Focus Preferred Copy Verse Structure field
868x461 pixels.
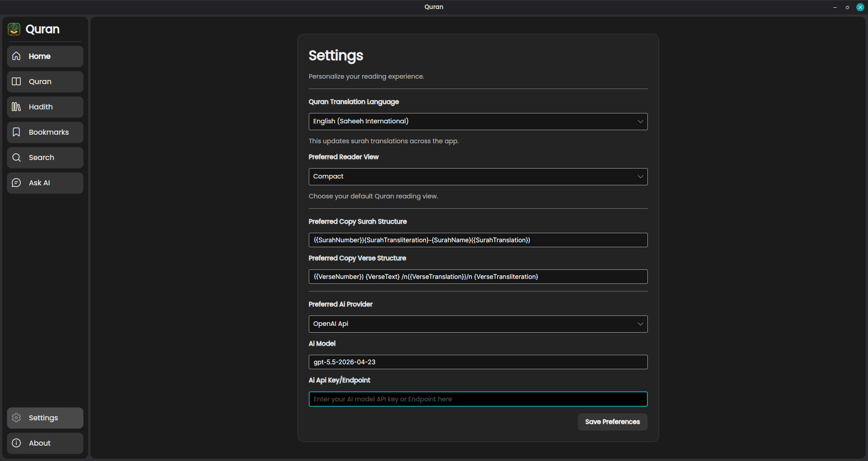[x=478, y=277]
